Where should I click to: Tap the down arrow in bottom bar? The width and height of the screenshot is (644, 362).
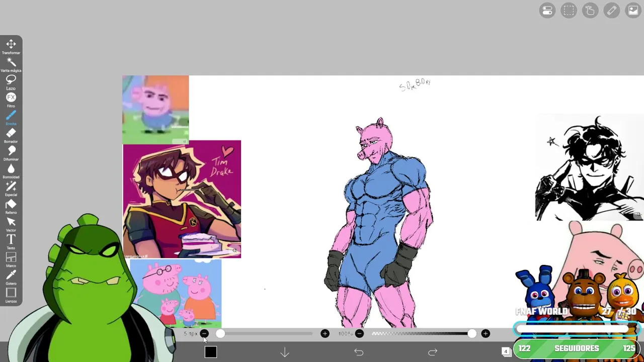285,352
